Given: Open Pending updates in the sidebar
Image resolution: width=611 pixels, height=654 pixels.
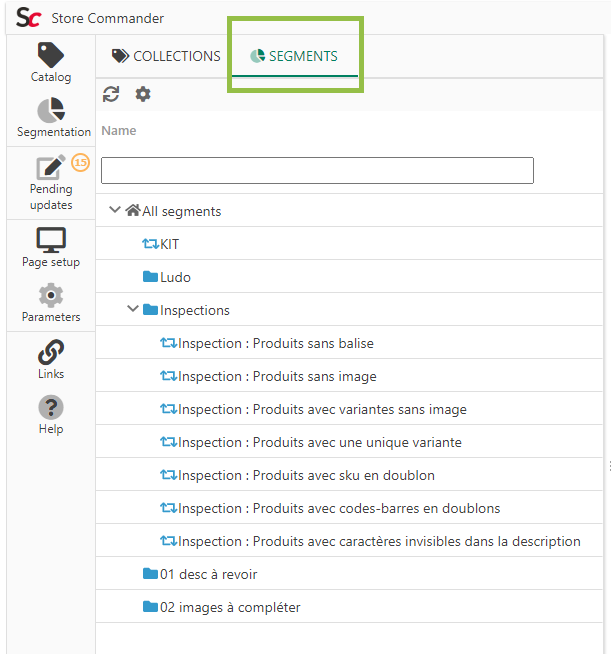Looking at the screenshot, I should click(51, 182).
